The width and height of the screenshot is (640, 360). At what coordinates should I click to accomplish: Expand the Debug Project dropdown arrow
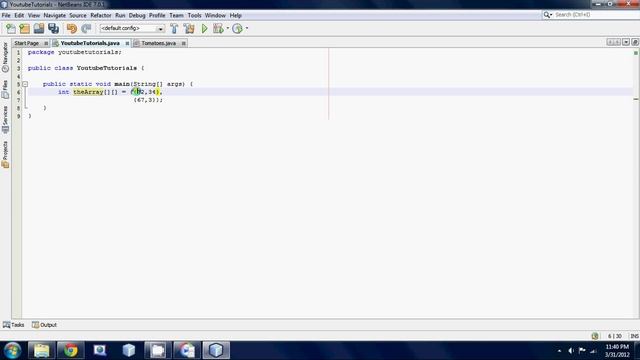(228, 29)
